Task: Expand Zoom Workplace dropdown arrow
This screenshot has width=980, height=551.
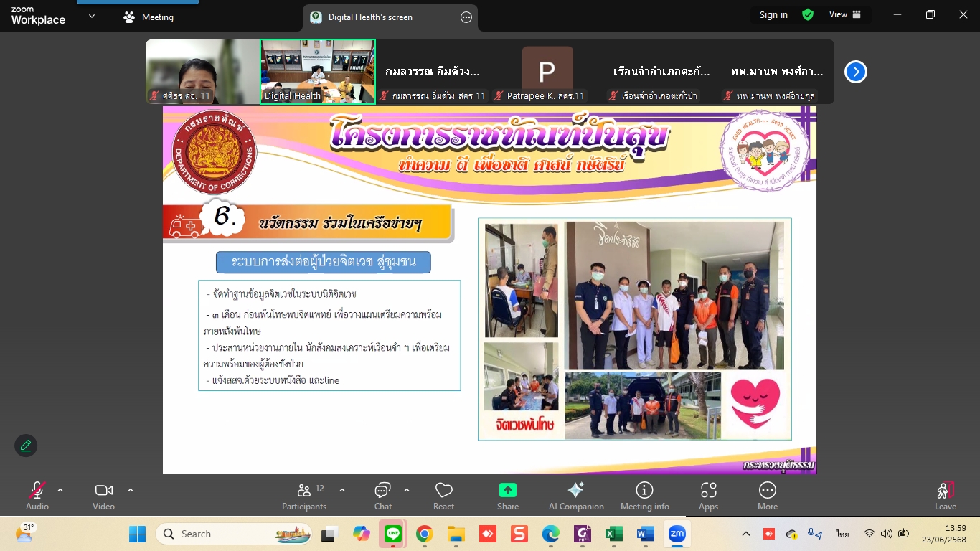Action: [x=92, y=16]
